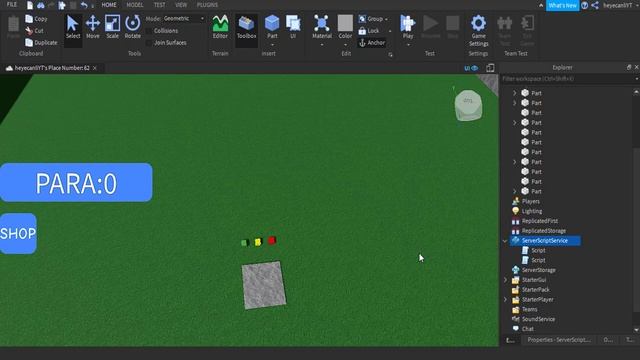This screenshot has height=360, width=640.
Task: Open the dropdown arrow under Material
Action: coord(322,45)
